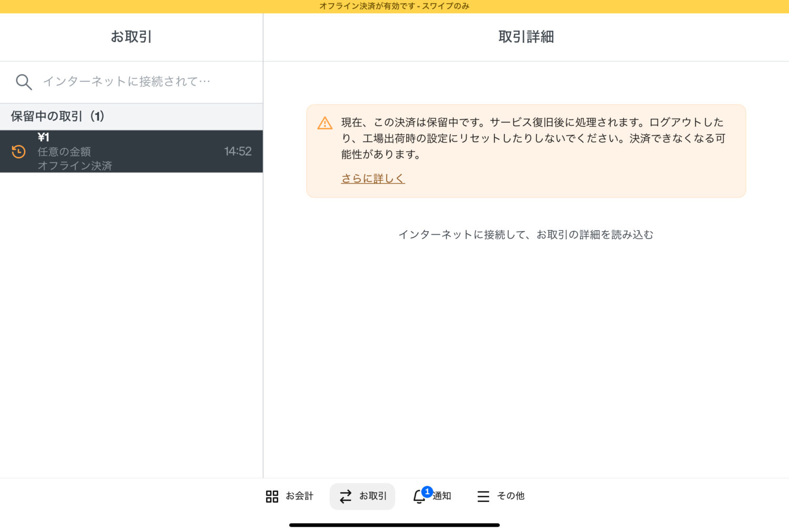Open the 通知 tab label

click(x=442, y=496)
